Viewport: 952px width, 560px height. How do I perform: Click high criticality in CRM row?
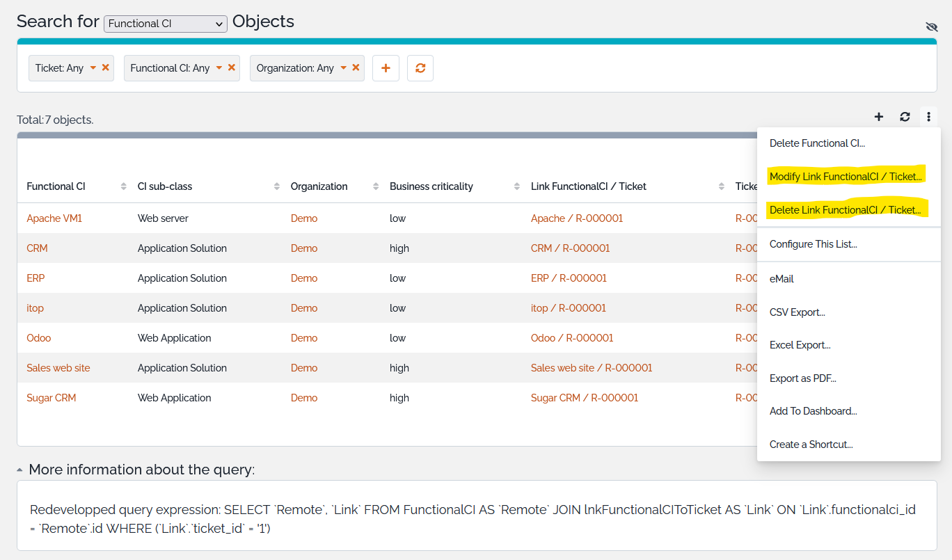[399, 248]
